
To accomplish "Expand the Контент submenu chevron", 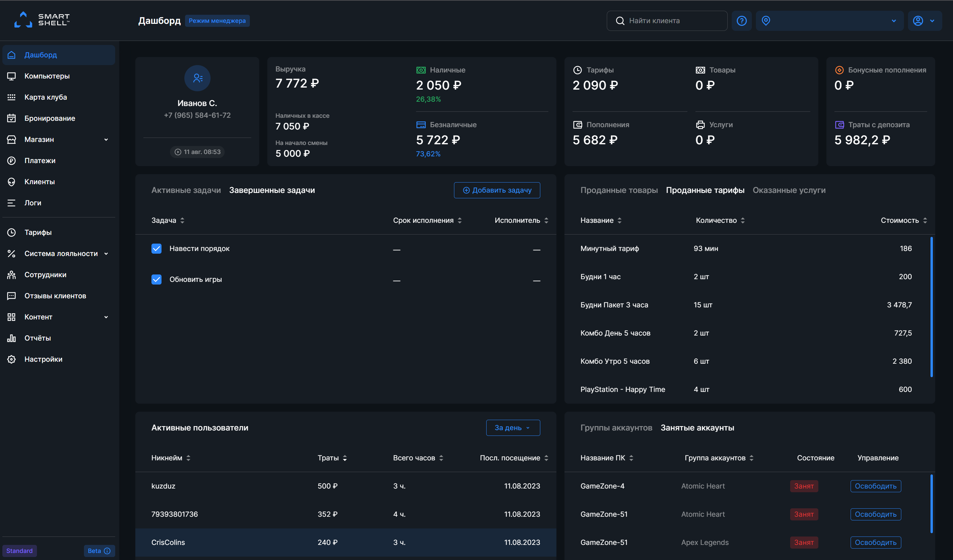I will click(x=106, y=317).
